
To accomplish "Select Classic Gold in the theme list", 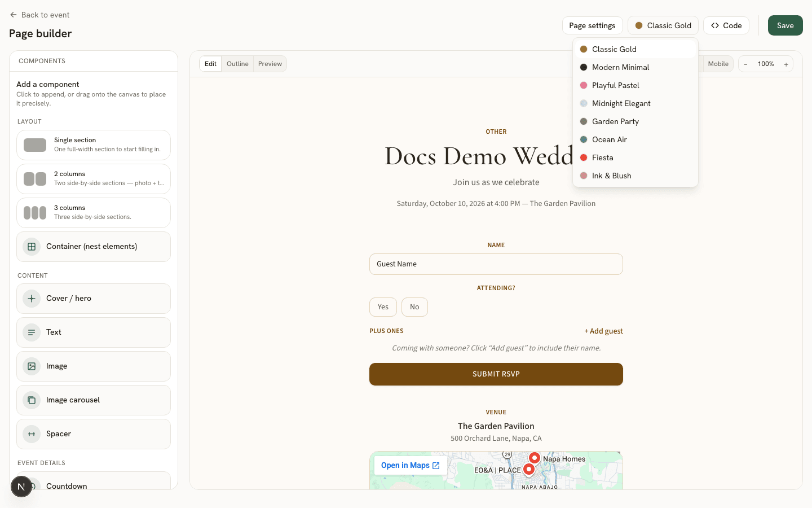I will pos(636,49).
